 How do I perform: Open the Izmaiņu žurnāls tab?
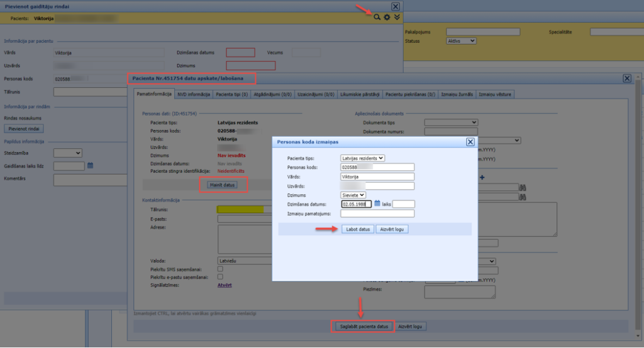point(457,94)
